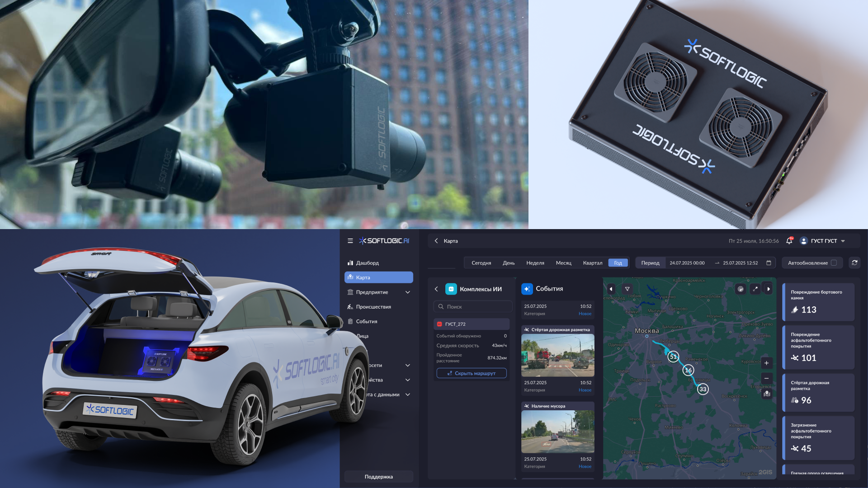868x488 pixels.
Task: Open Дашборд in the sidebar menu
Action: (367, 263)
